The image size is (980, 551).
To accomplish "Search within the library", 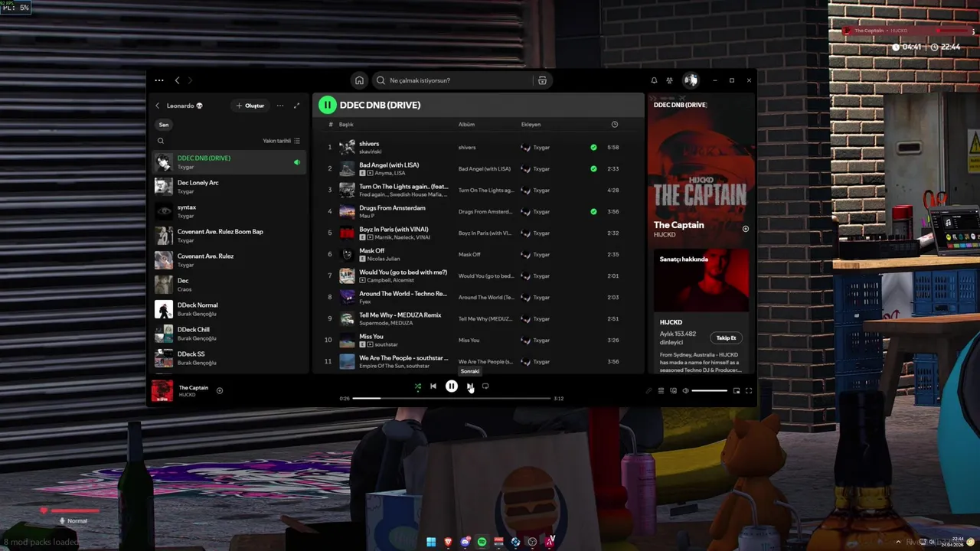I will click(x=161, y=141).
